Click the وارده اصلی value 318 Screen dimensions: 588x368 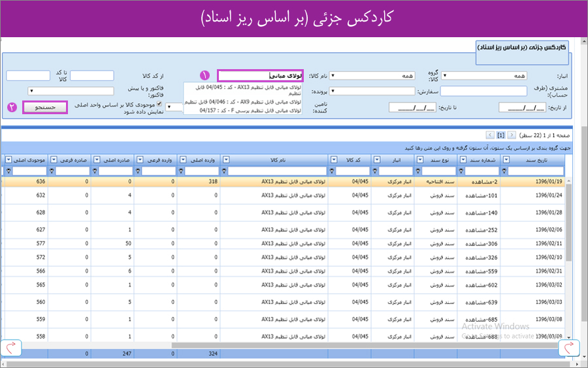213,181
